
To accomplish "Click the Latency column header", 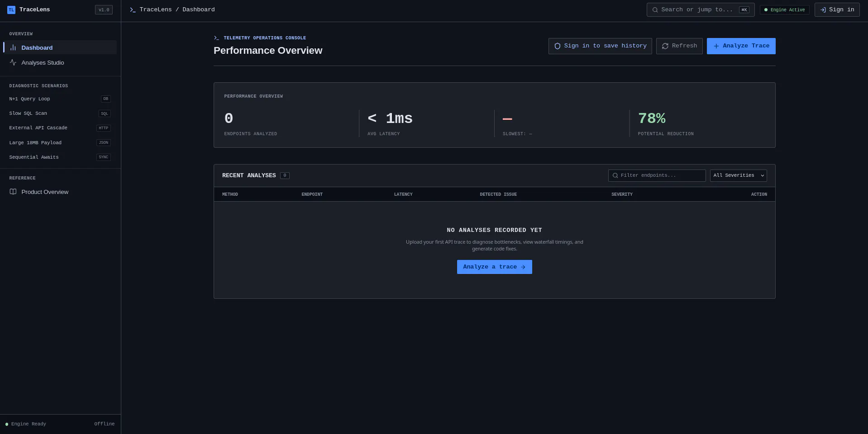I will [x=403, y=194].
